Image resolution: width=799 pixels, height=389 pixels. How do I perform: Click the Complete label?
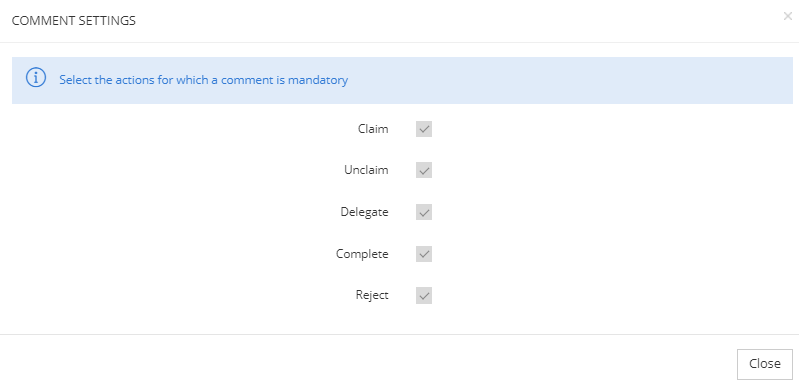(362, 254)
